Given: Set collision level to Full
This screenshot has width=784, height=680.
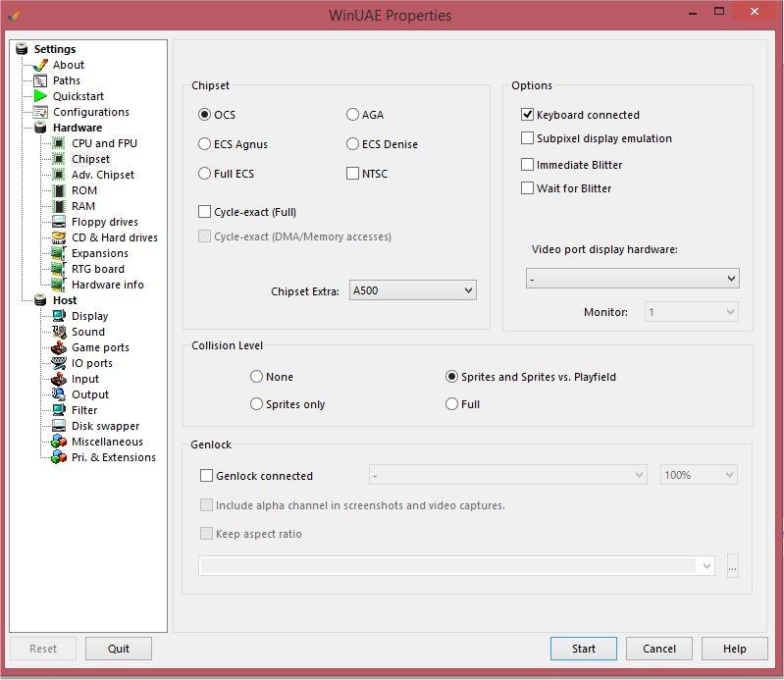Looking at the screenshot, I should pyautogui.click(x=451, y=404).
